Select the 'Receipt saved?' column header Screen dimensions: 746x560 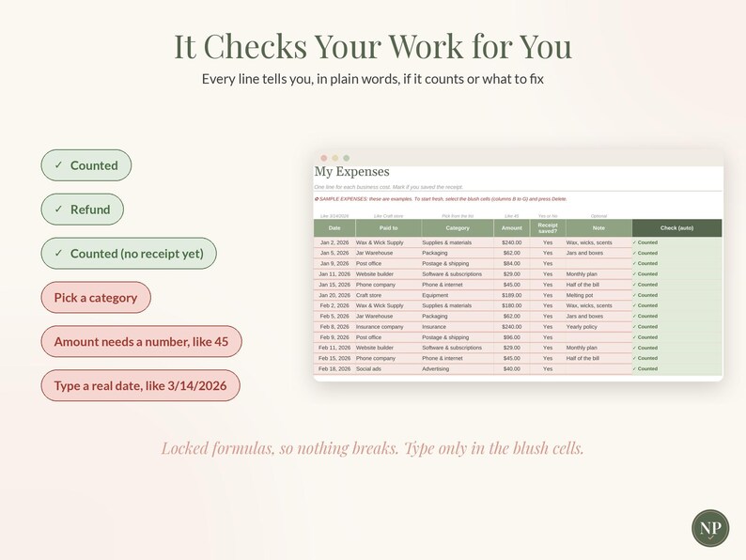coord(548,228)
